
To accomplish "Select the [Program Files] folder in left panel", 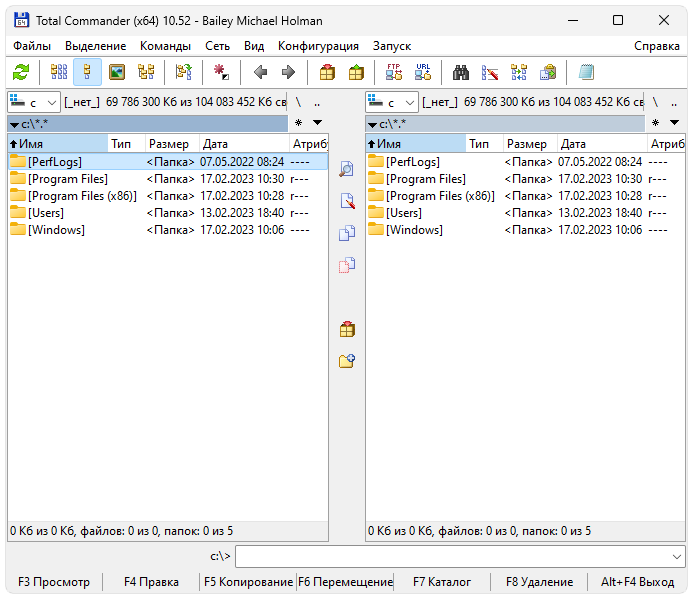I will coord(67,179).
